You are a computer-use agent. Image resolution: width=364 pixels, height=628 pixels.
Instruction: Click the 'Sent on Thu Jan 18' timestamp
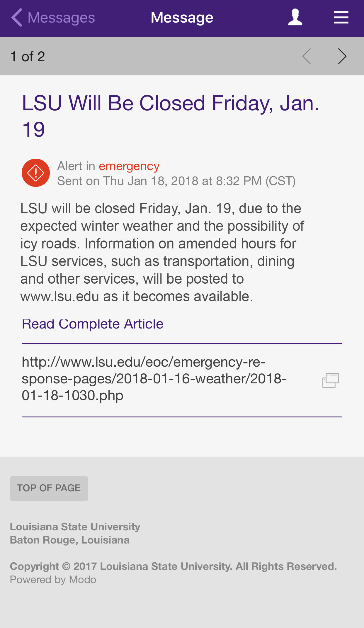(x=176, y=181)
